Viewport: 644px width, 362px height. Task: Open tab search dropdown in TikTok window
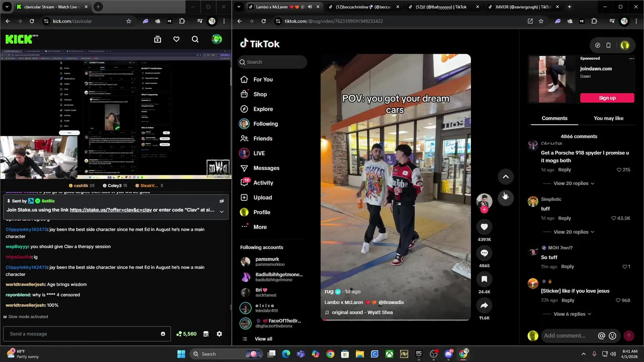pyautogui.click(x=239, y=7)
